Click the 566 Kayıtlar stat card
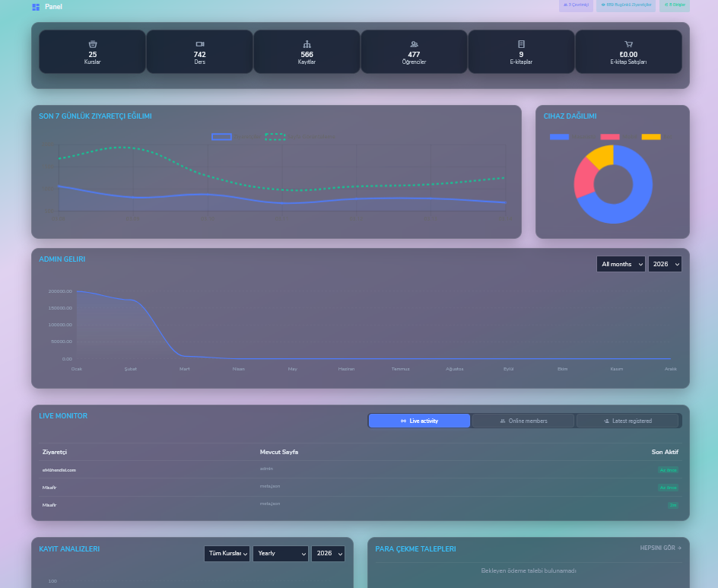This screenshot has width=718, height=588. (x=307, y=52)
